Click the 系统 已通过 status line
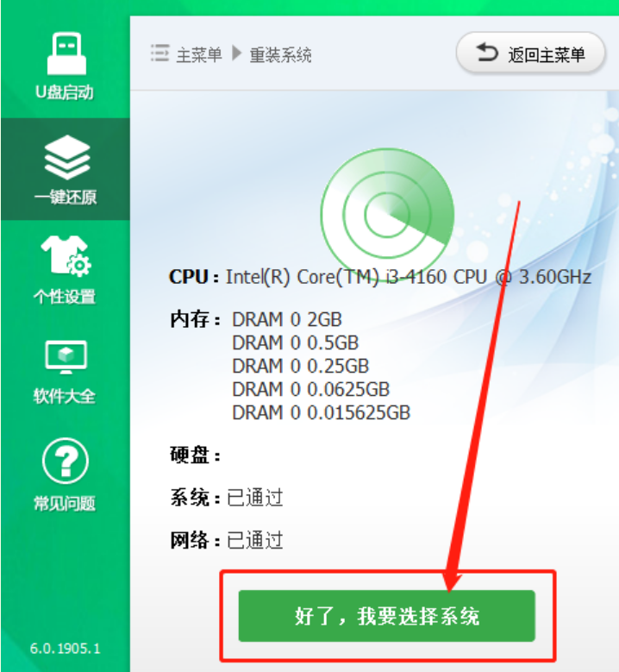Image resolution: width=619 pixels, height=672 pixels. tap(227, 498)
